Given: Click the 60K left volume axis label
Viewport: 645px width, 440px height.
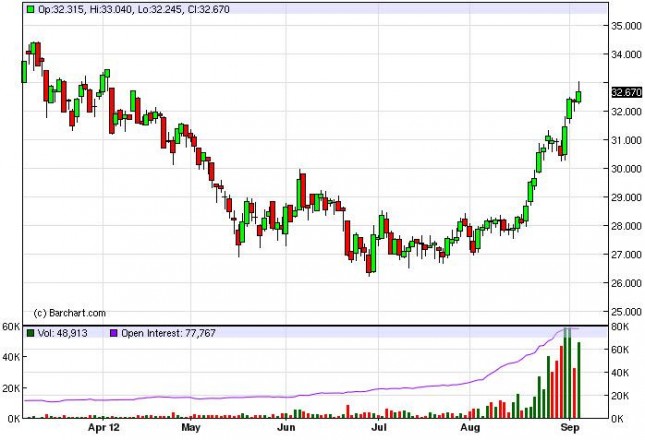Looking at the screenshot, I should pyautogui.click(x=11, y=327).
